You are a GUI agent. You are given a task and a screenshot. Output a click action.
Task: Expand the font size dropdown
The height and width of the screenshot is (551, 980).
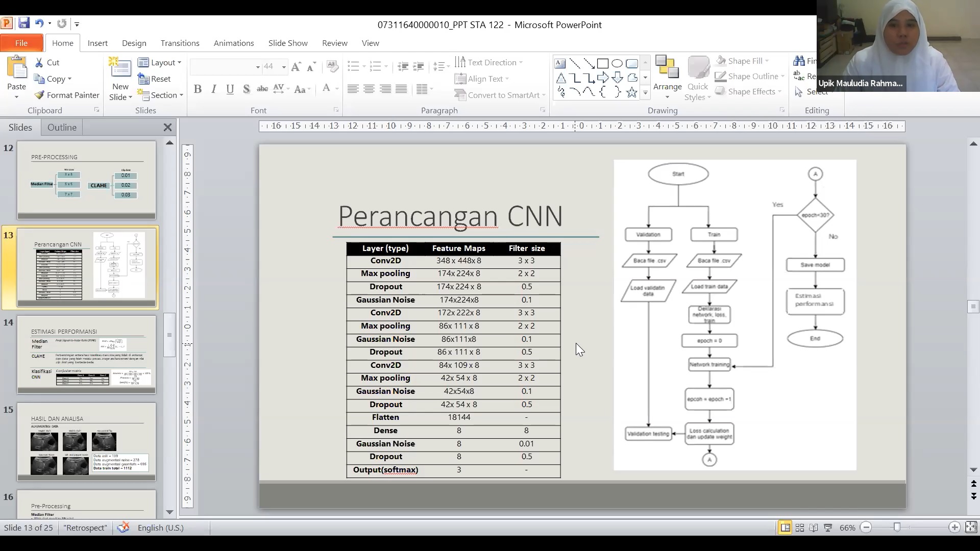(284, 67)
